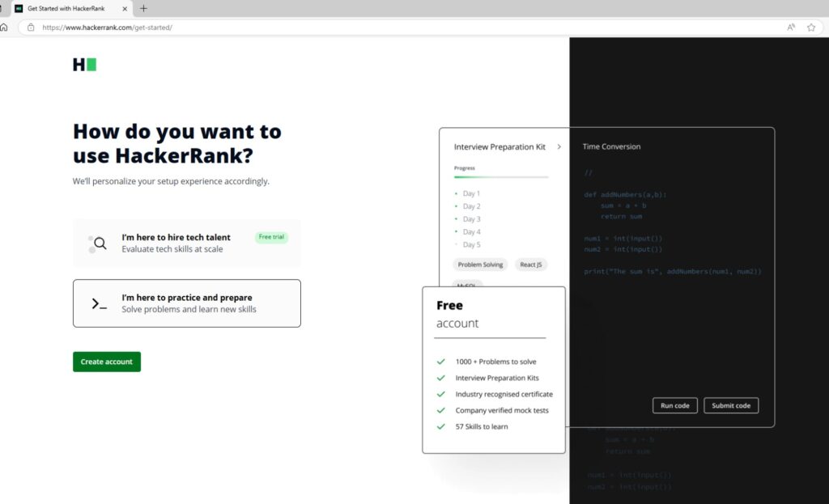Switch to the Get Started with HackerRank tab
The width and height of the screenshot is (829, 504).
click(x=65, y=9)
